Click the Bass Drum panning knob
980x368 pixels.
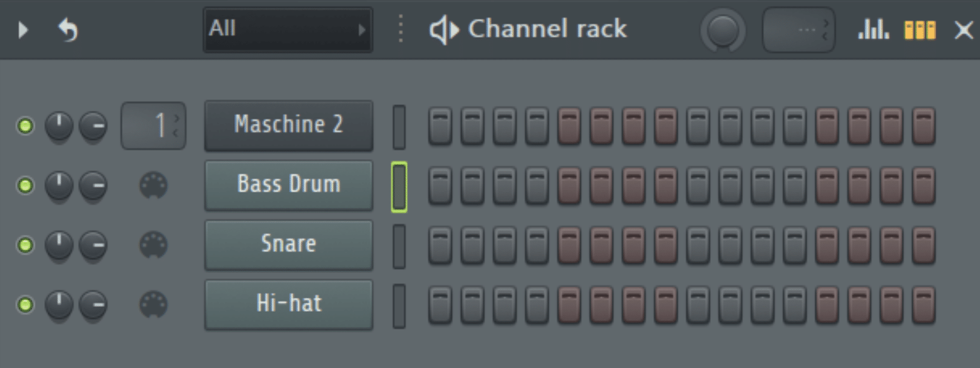(59, 185)
